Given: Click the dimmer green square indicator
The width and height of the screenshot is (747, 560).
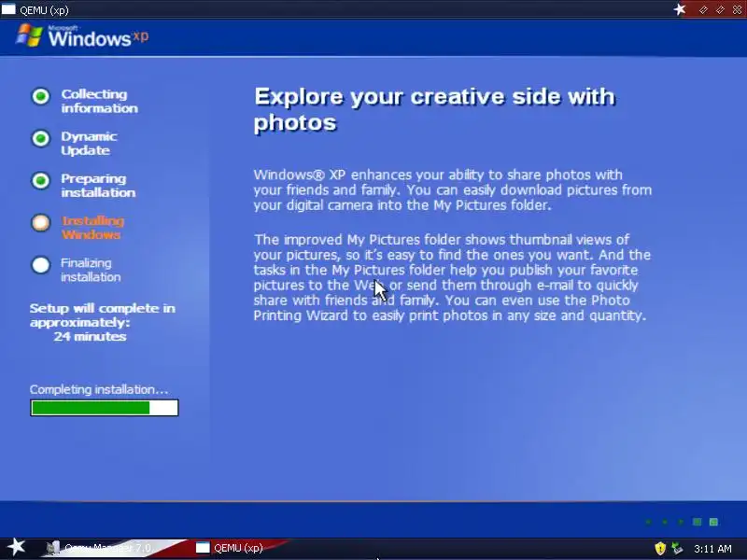Looking at the screenshot, I should coord(697,522).
